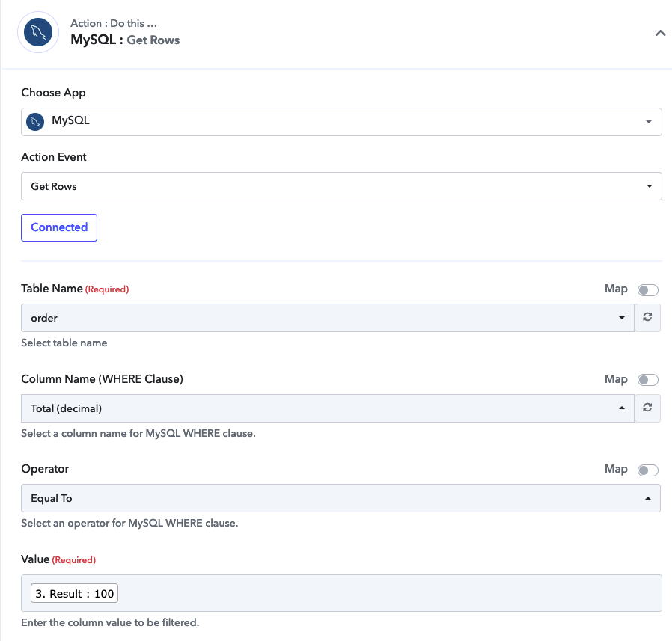672x641 pixels.
Task: Collapse the action step with the chevron
Action: click(660, 33)
